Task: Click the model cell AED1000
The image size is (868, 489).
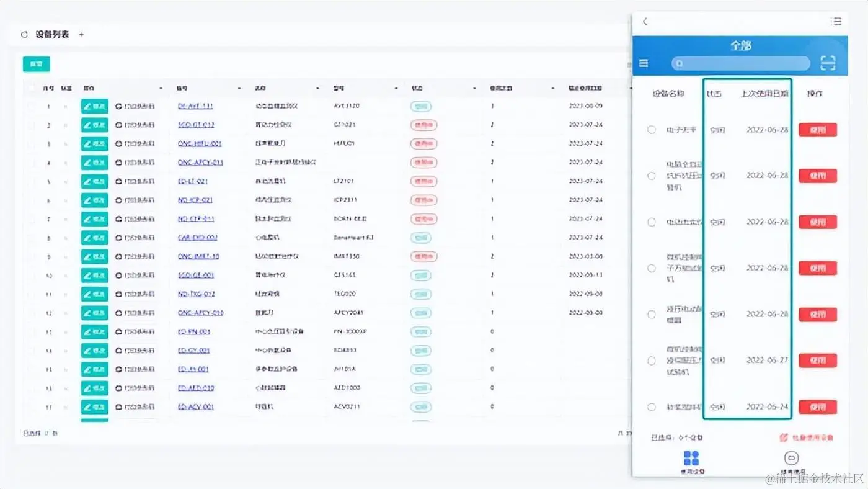Action: [x=346, y=388]
